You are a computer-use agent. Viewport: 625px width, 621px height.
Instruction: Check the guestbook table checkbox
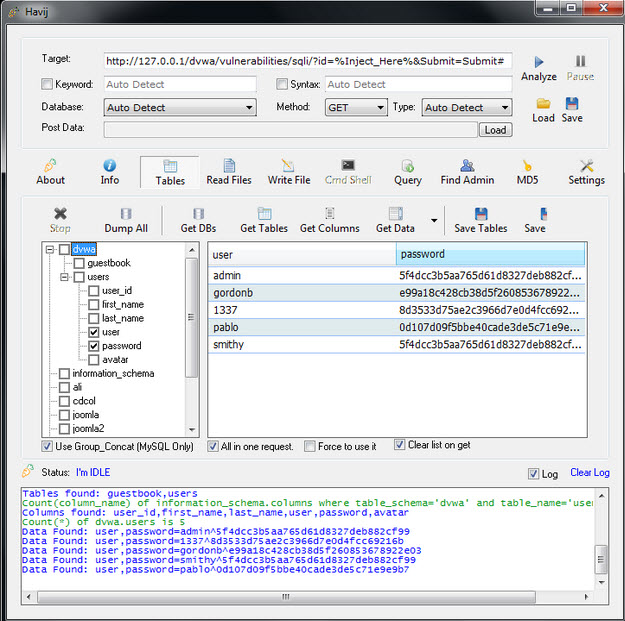point(79,263)
